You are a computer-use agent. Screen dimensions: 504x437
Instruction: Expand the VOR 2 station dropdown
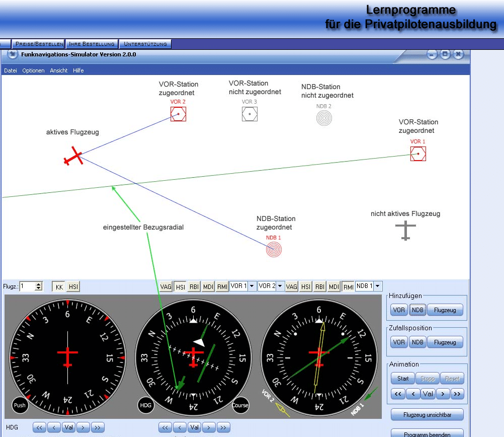(x=280, y=286)
